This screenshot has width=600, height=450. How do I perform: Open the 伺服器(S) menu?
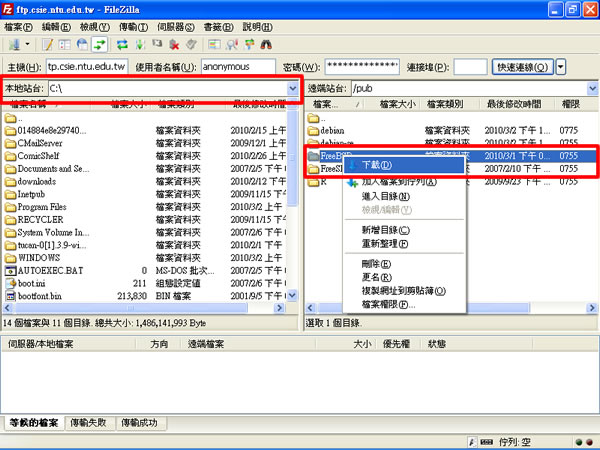(176, 27)
